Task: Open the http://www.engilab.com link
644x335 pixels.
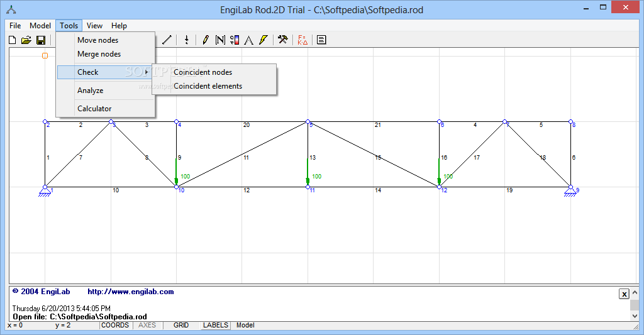Action: point(131,292)
